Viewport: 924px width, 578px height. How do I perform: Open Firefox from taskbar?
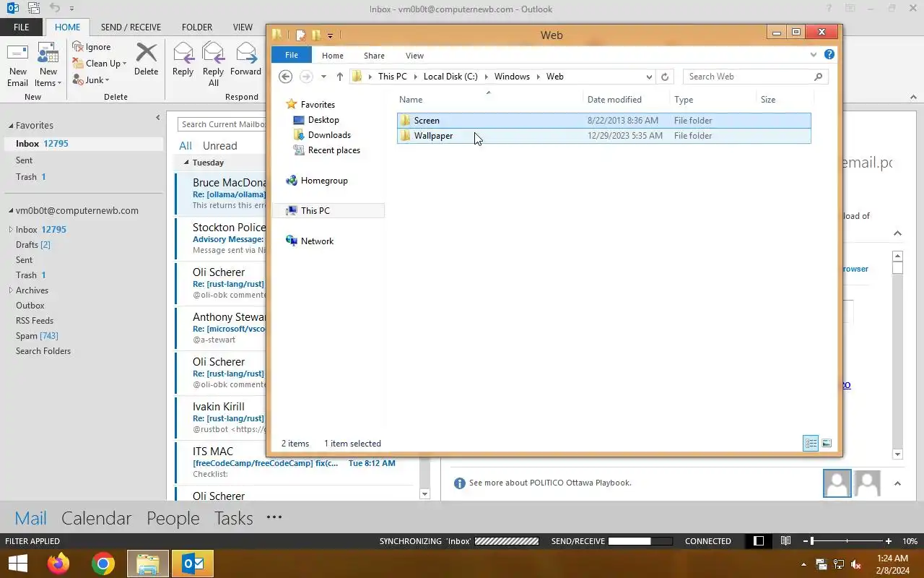(x=58, y=564)
